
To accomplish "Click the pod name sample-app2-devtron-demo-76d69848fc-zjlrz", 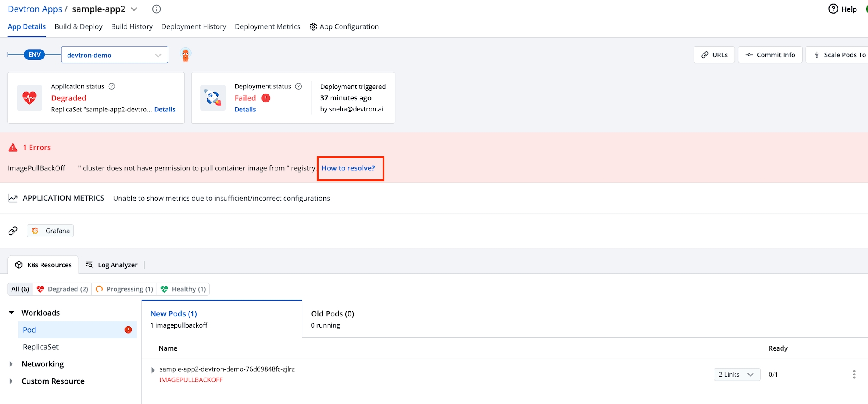I will (x=227, y=369).
